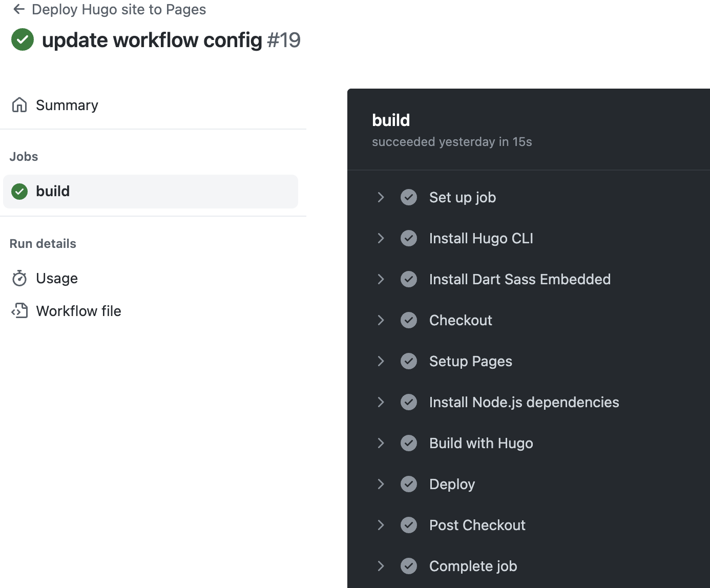The image size is (710, 588).
Task: Go to Deploy Hugo site to Pages workflow
Action: pyautogui.click(x=119, y=9)
